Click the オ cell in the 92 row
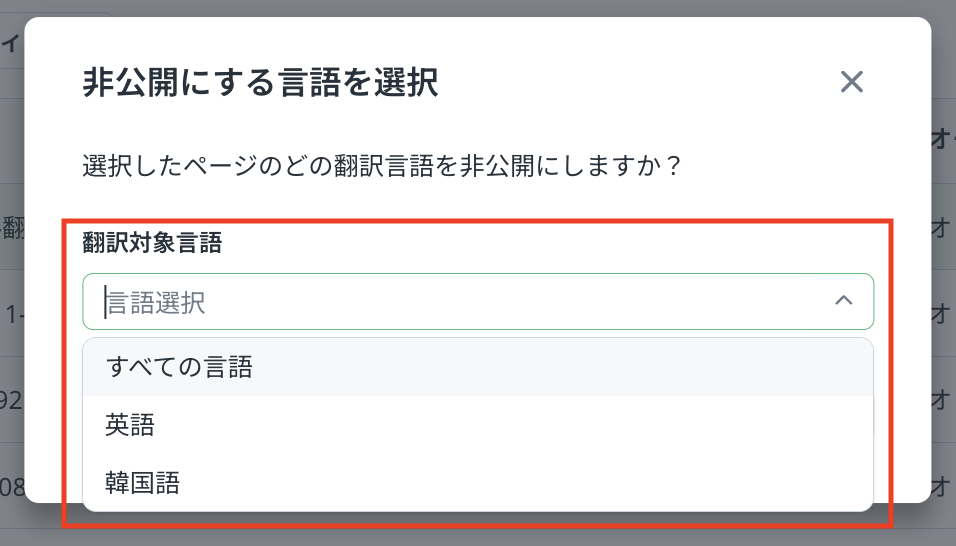Screen dimensions: 956x546 click(x=942, y=400)
